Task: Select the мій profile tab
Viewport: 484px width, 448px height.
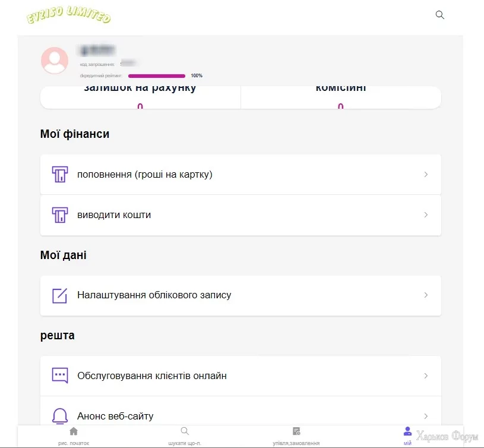Action: pos(407,436)
